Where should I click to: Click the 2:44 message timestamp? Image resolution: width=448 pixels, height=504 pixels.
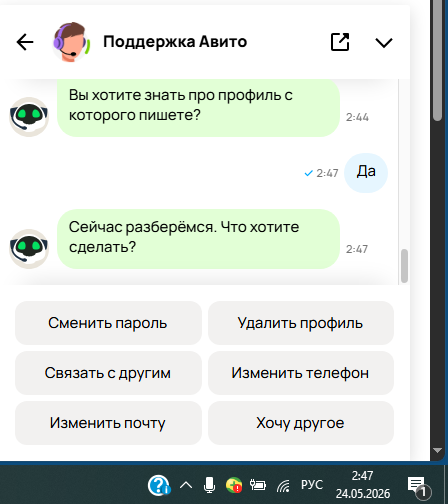click(x=357, y=117)
